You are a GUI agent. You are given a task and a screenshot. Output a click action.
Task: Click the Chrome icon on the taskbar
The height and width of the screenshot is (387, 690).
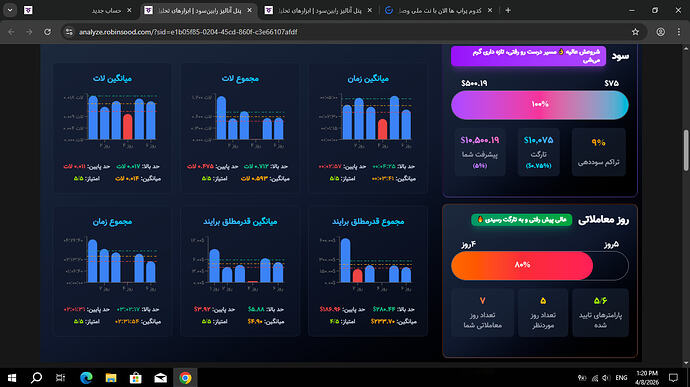(185, 378)
